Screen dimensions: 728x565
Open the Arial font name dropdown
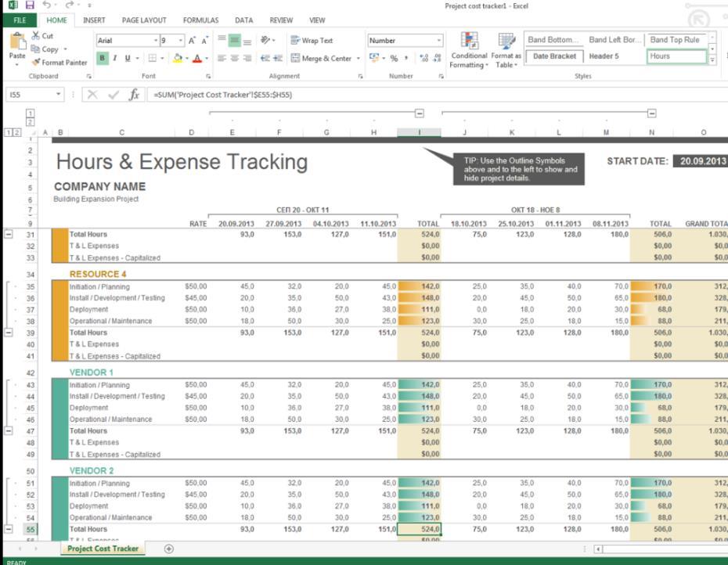(156, 41)
